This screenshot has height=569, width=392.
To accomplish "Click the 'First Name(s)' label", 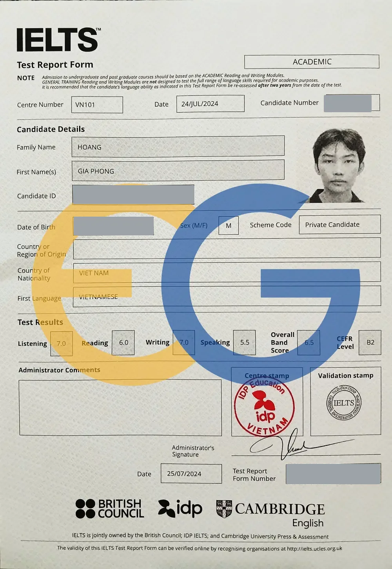I will [36, 172].
